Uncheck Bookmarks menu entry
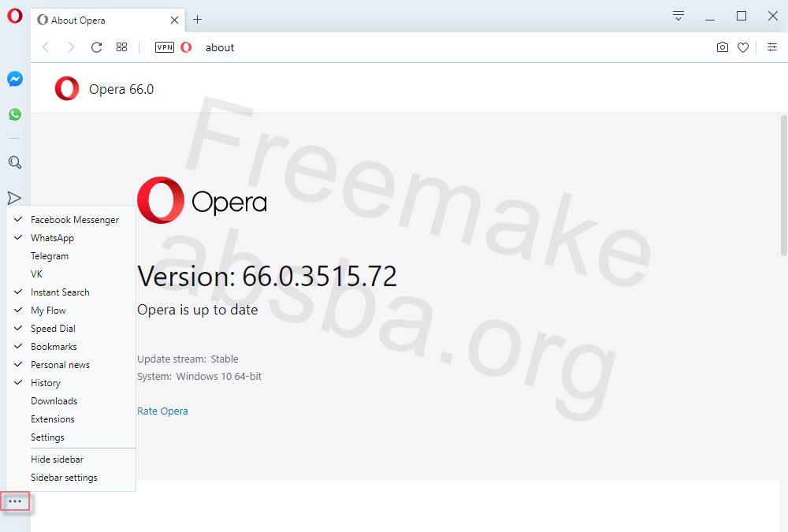Image resolution: width=788 pixels, height=532 pixels. pyautogui.click(x=71, y=347)
